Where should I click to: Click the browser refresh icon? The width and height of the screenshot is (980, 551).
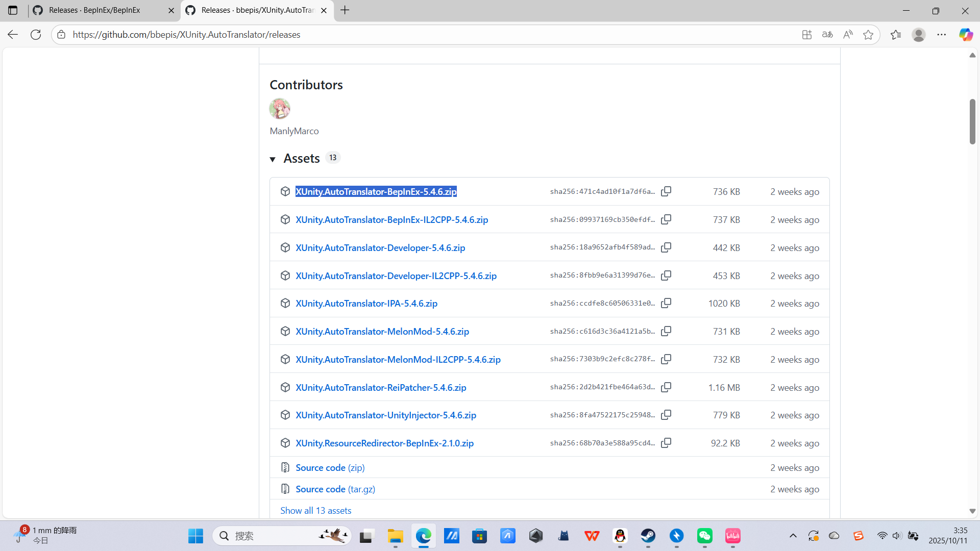(x=36, y=35)
